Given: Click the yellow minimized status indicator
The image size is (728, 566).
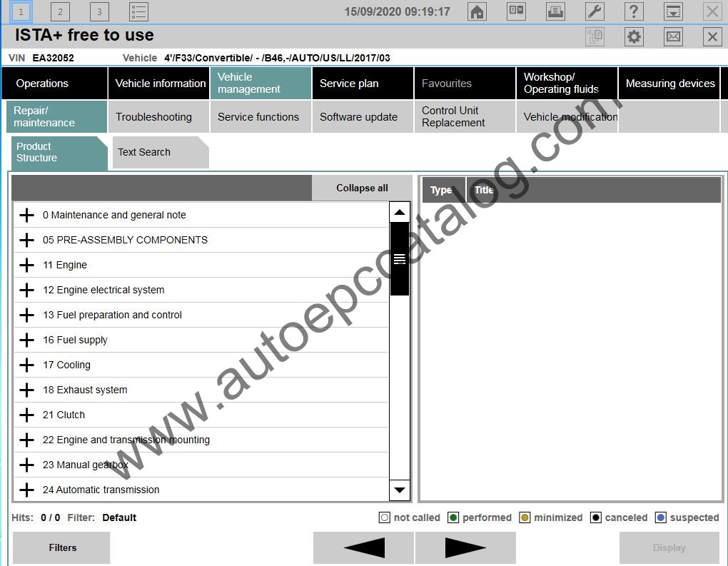Looking at the screenshot, I should point(525,517).
